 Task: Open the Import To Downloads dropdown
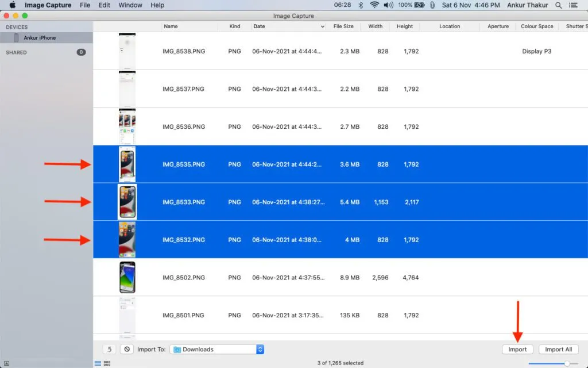[x=216, y=349]
